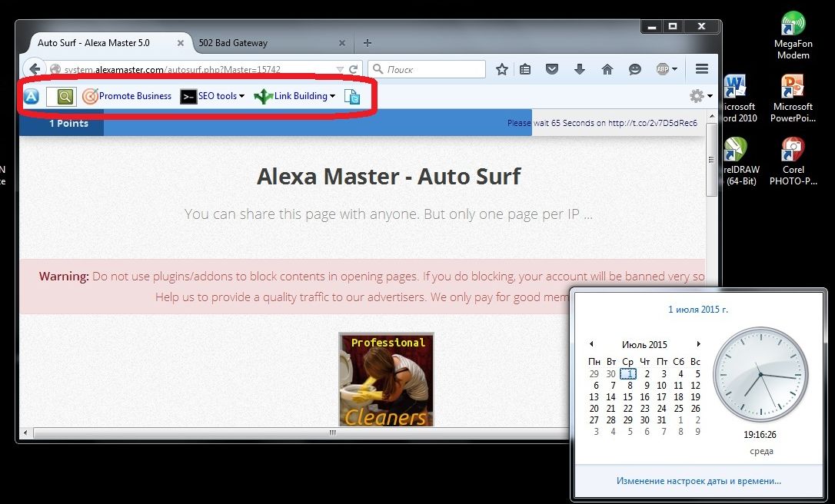This screenshot has width=835, height=504.
Task: Open the Downloads arrow icon
Action: 580,69
